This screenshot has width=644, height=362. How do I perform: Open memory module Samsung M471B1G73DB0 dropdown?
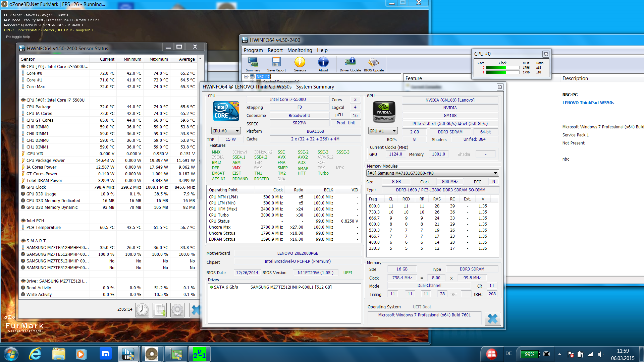pyautogui.click(x=432, y=173)
